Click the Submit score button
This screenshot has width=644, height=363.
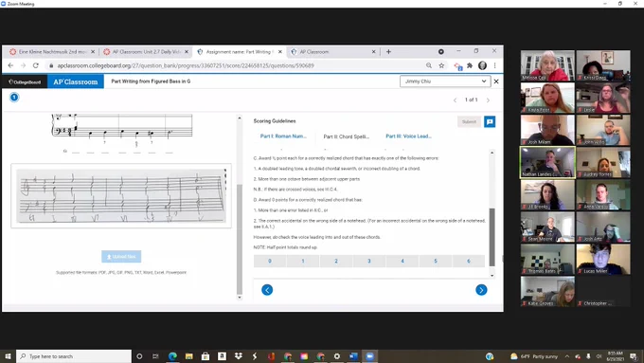469,121
